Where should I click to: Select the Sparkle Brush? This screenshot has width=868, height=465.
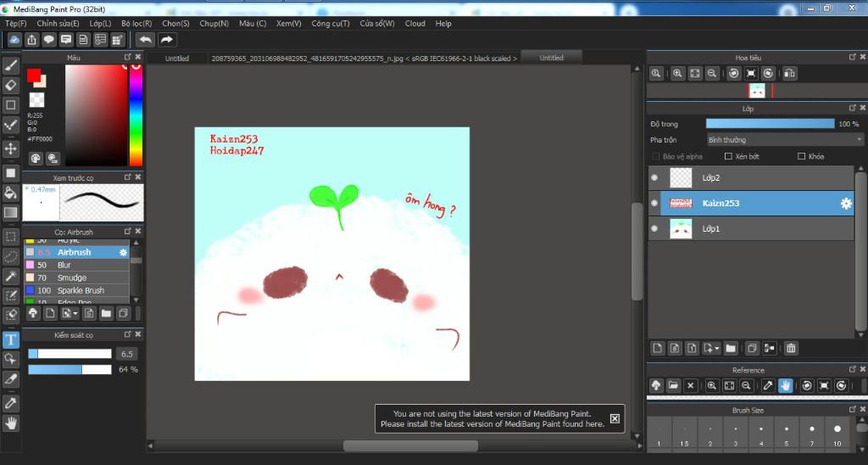(77, 290)
